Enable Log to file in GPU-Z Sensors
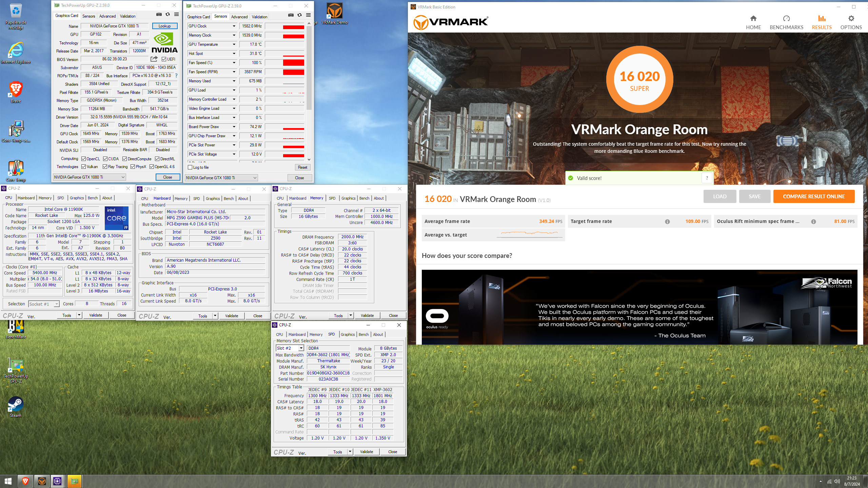Image resolution: width=868 pixels, height=488 pixels. coord(190,167)
